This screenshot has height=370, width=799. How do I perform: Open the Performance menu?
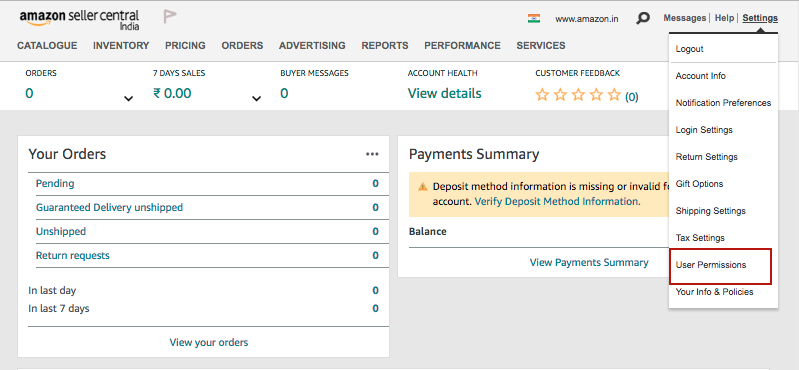462,45
